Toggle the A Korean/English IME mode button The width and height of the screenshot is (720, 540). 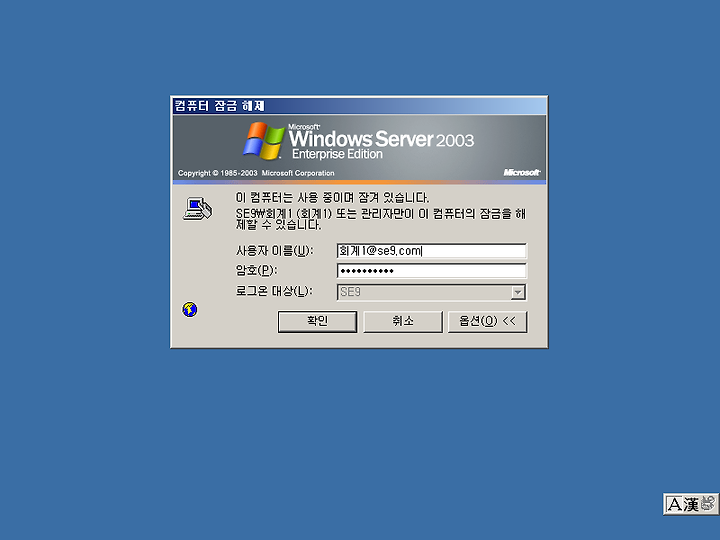click(675, 504)
